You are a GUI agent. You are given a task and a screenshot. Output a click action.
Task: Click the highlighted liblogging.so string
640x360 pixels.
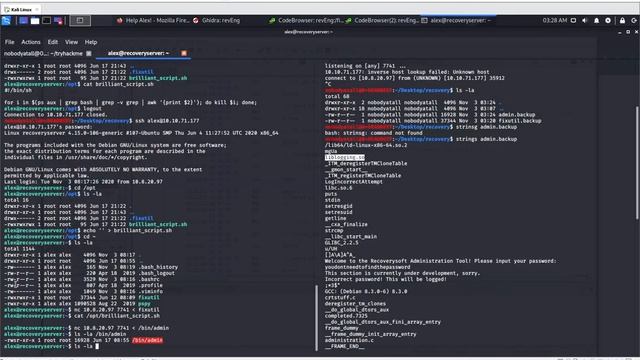tap(345, 157)
